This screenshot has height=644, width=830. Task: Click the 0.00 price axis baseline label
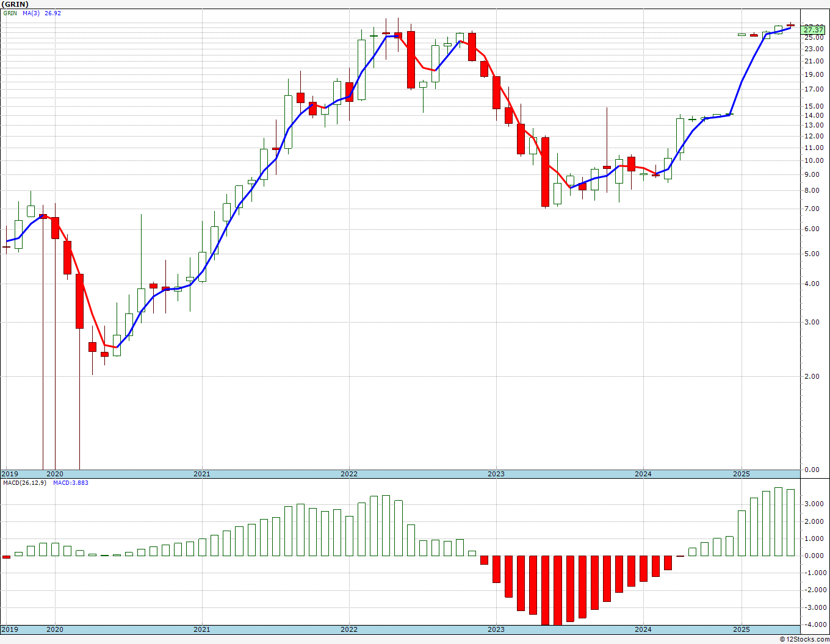[813, 470]
